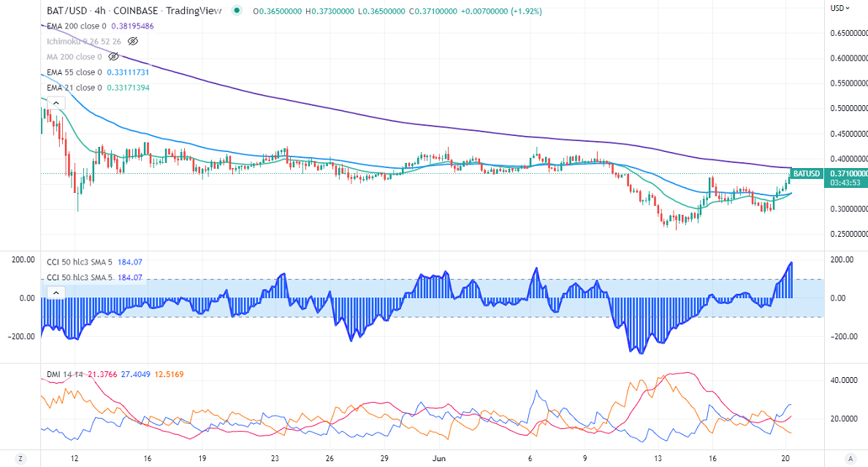Select the EMA 55 close indicator label
868x467 pixels.
point(75,72)
